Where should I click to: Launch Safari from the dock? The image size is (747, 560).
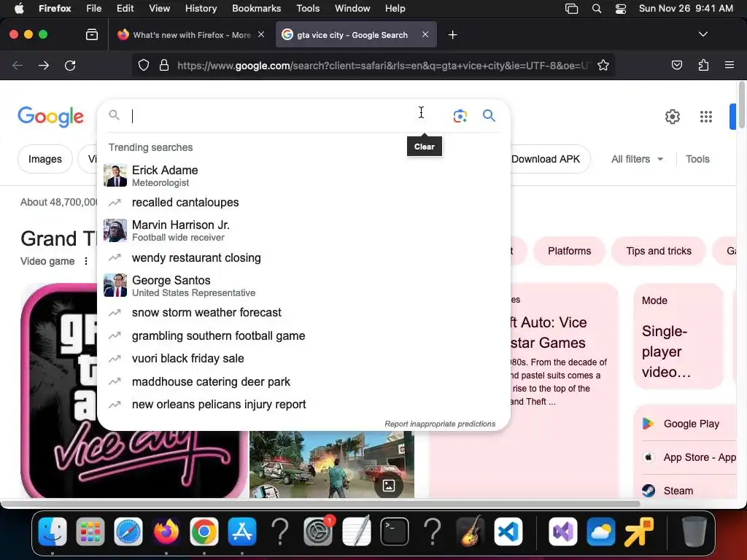(x=128, y=532)
